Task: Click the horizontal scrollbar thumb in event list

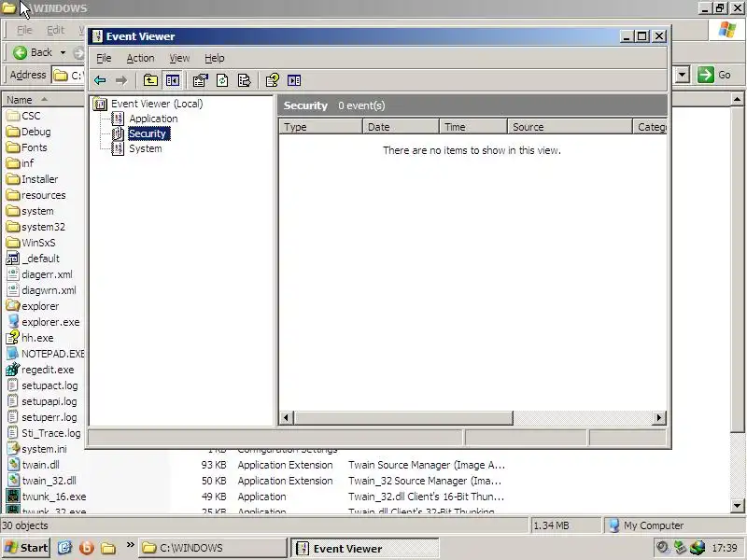Action: tap(403, 418)
